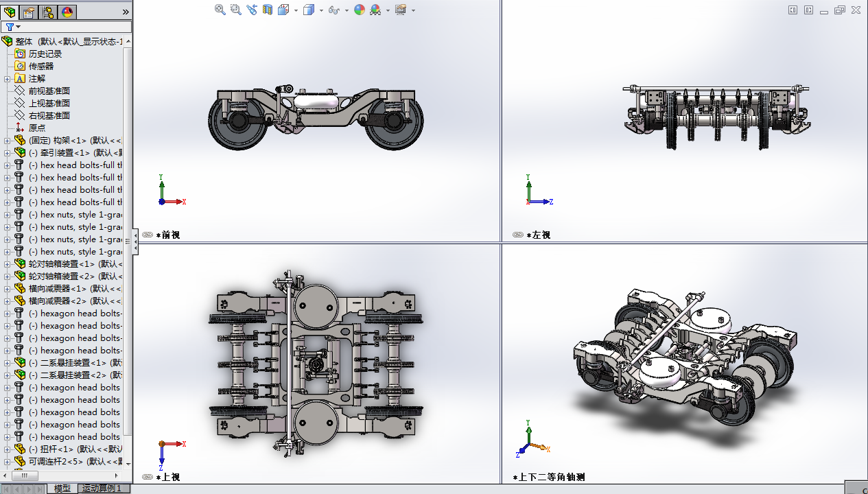Click the Hide/Show Items glasses icon
This screenshot has height=494, width=868.
[x=334, y=10]
